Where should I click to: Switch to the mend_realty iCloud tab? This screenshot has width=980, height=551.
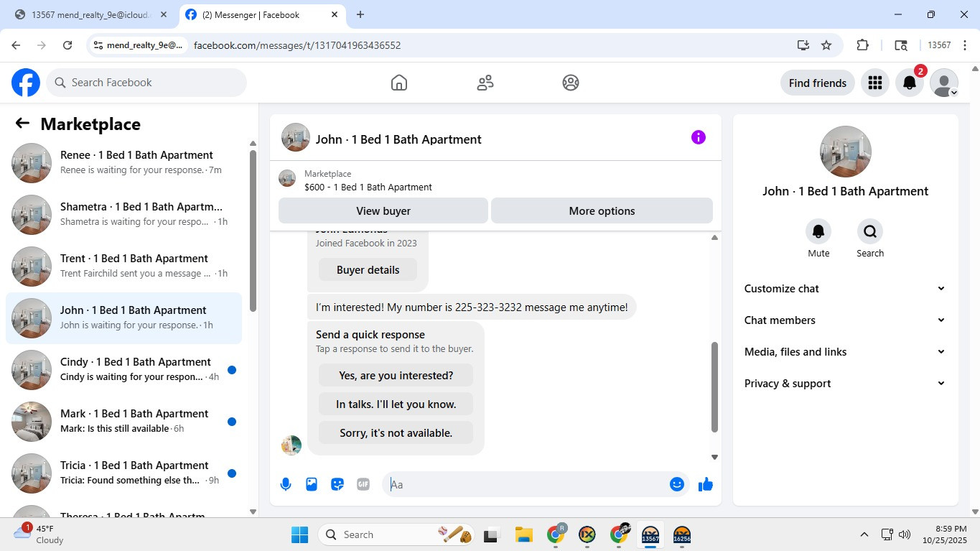(x=90, y=14)
